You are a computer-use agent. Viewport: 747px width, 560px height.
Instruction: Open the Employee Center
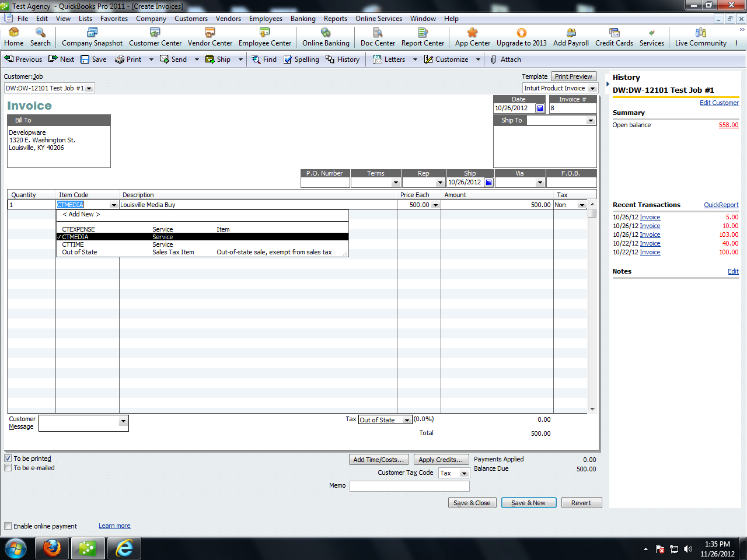coord(265,37)
